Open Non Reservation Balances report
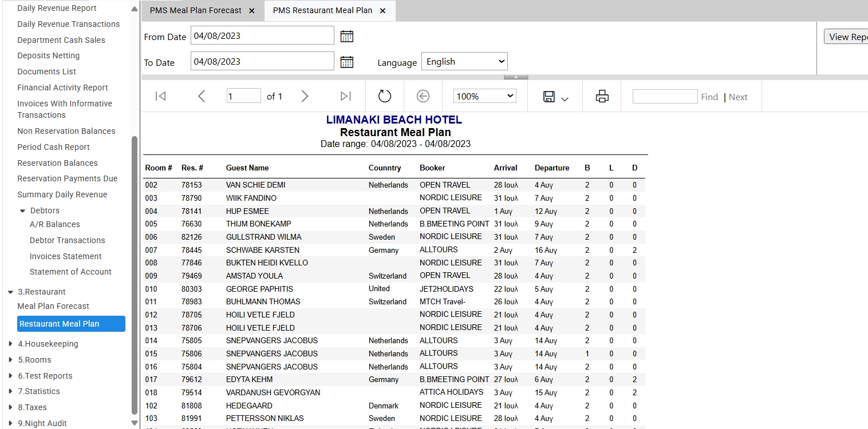 66,131
